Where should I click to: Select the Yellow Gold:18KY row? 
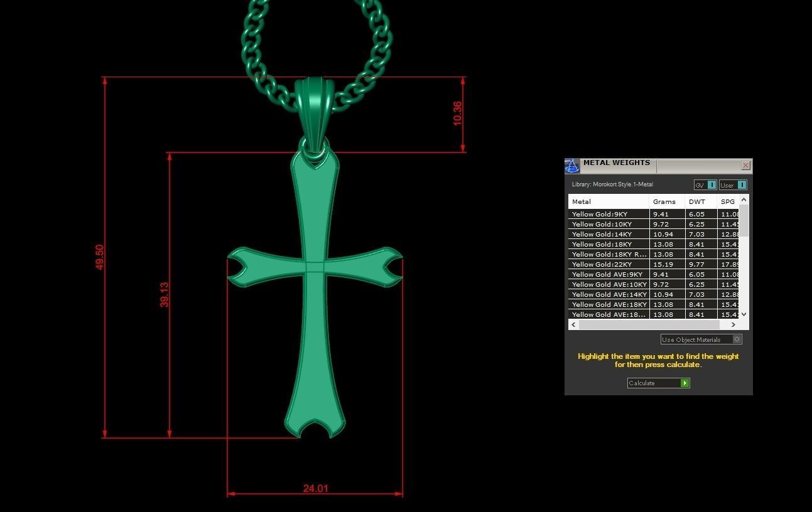click(x=653, y=244)
